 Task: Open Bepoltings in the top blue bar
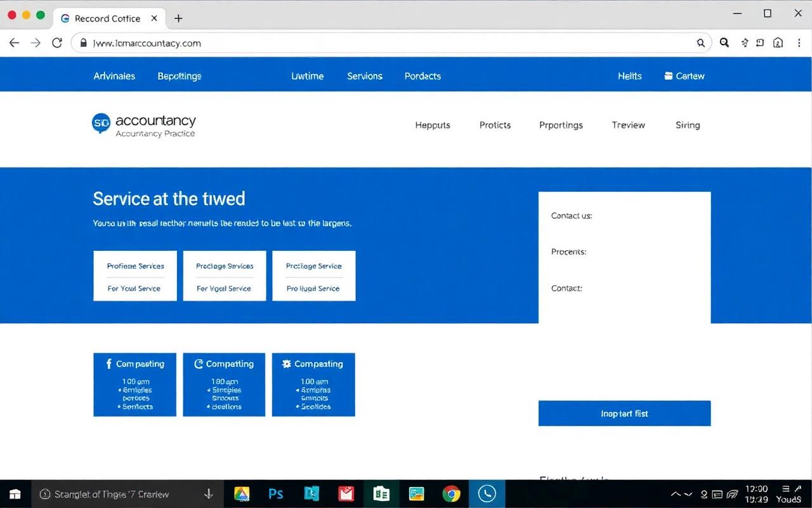[x=180, y=76]
